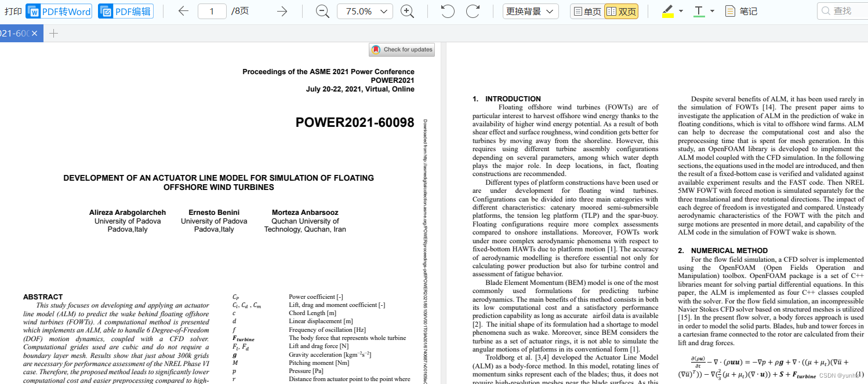Screen dimensions: 868x384
Task: Click 'Linear displacement [m]' nomenclature entry
Action: pyautogui.click(x=321, y=321)
